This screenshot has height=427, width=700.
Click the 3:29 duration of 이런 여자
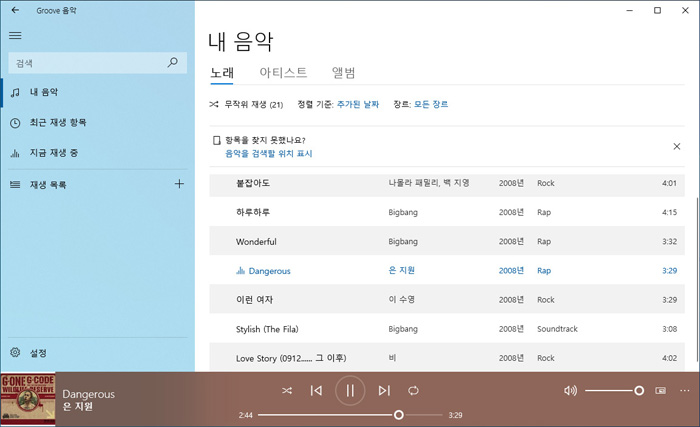[x=669, y=300]
